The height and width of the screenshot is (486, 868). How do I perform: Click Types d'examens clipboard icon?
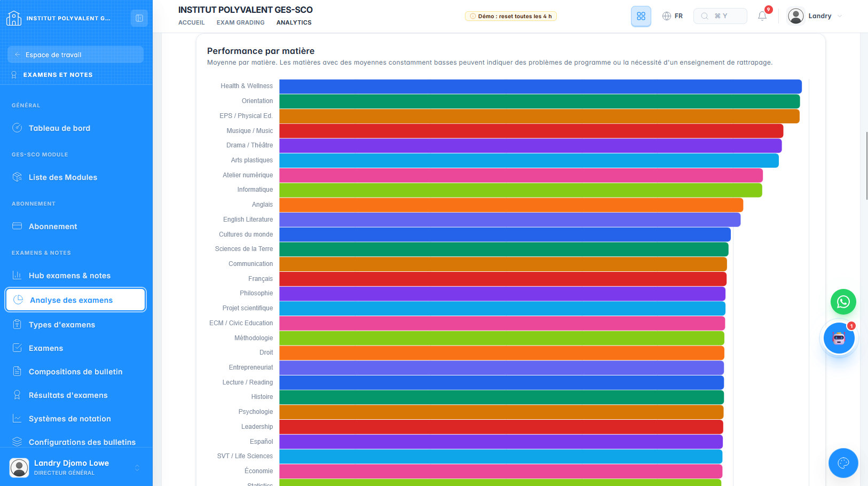[x=17, y=324]
